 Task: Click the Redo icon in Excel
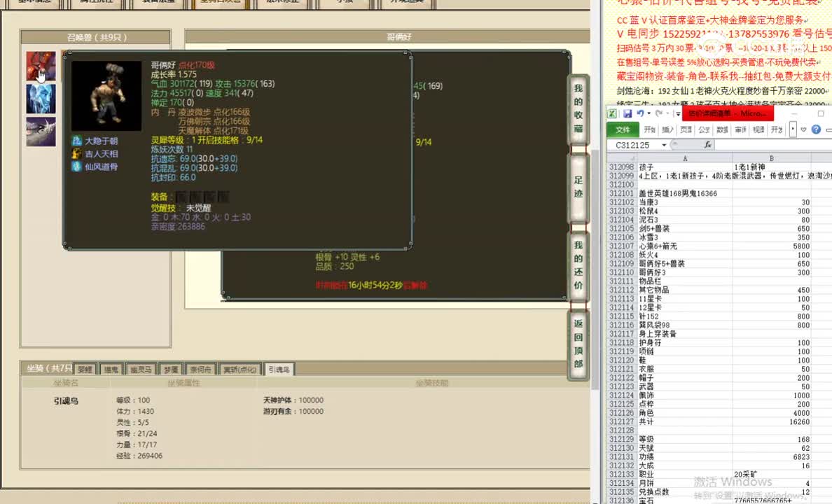(658, 113)
